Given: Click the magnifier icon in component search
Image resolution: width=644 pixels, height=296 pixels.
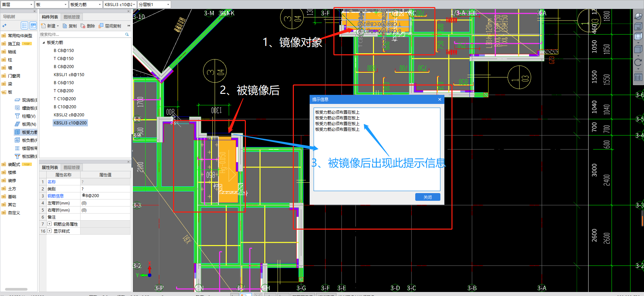Looking at the screenshot, I should [x=127, y=34].
